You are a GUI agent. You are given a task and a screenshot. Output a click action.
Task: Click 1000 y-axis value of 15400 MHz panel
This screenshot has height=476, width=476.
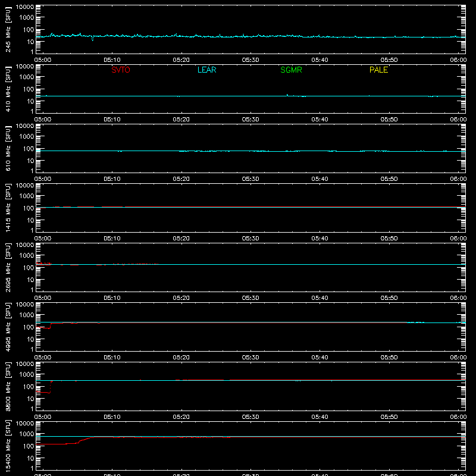click(27, 434)
